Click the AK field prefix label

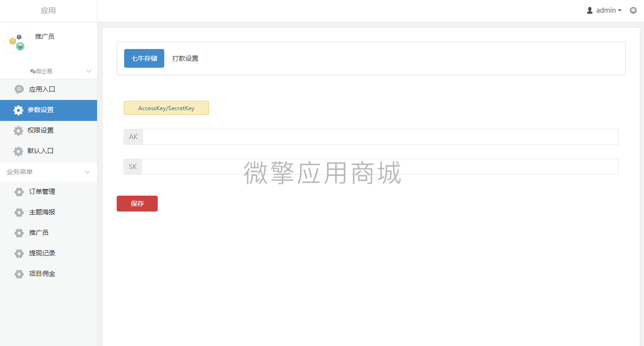133,137
